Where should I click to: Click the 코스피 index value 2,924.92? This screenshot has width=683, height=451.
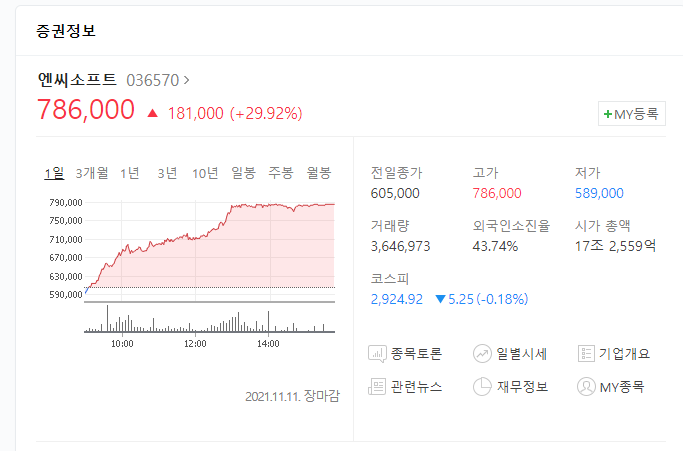(396, 299)
